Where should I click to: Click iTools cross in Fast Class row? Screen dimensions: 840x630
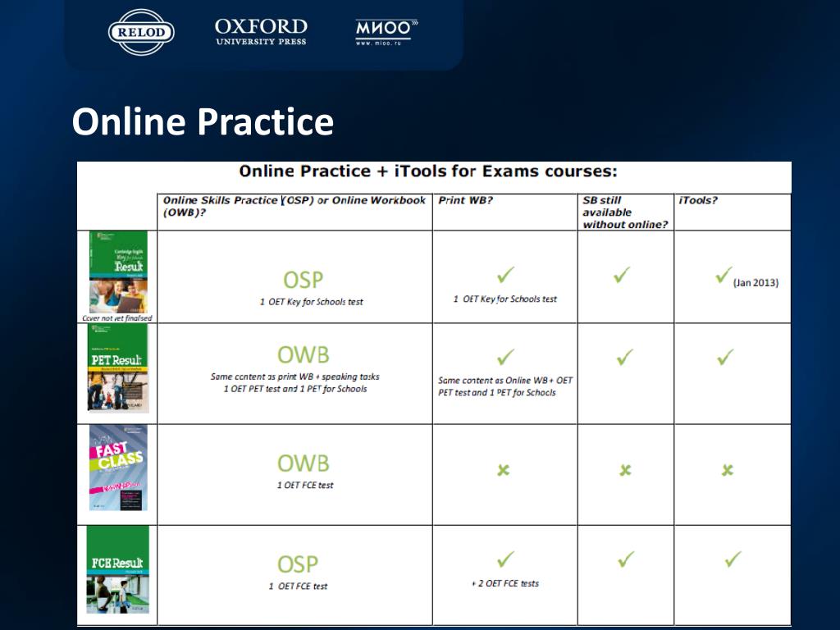[727, 470]
